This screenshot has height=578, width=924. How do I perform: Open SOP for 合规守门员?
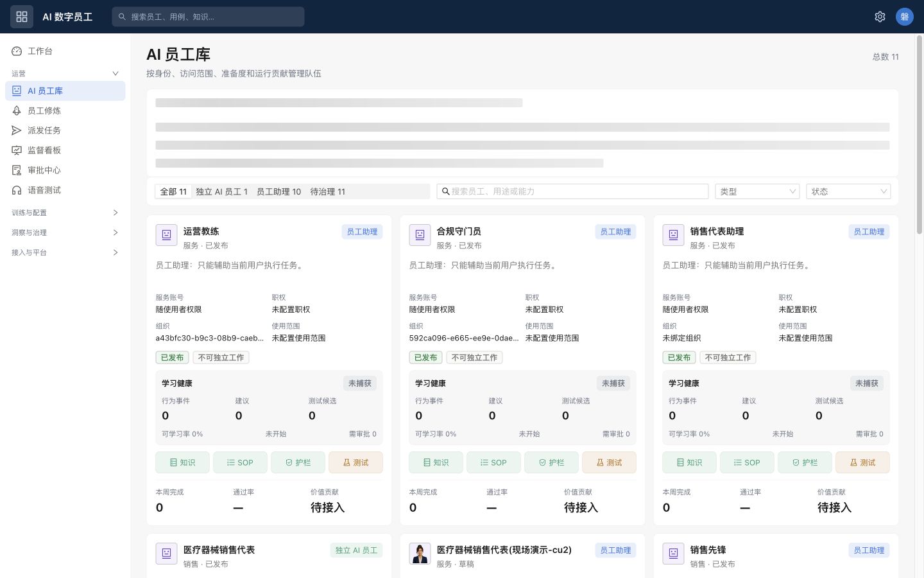tap(493, 462)
